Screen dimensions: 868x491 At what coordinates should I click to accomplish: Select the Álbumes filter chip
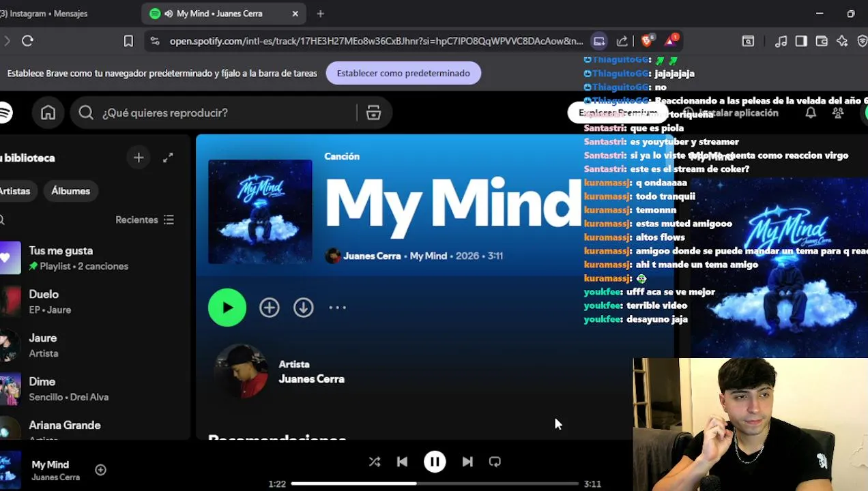(x=71, y=191)
